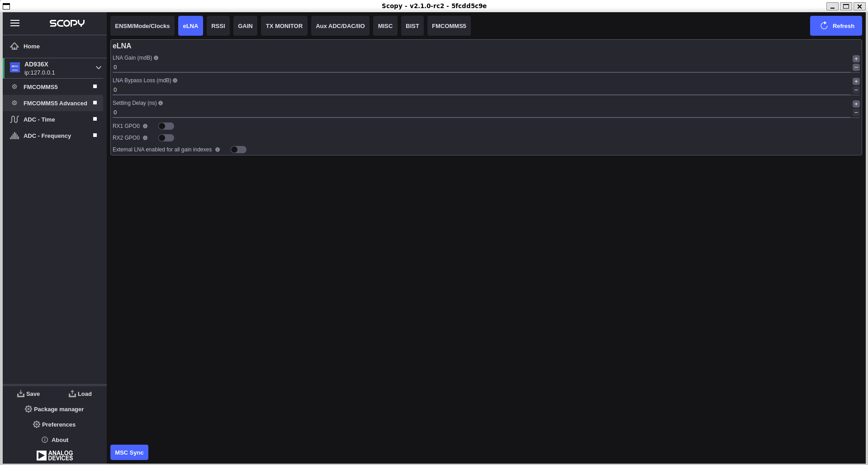Click the ADC - Frequency spectrum icon
The width and height of the screenshot is (868, 465).
coord(14,136)
